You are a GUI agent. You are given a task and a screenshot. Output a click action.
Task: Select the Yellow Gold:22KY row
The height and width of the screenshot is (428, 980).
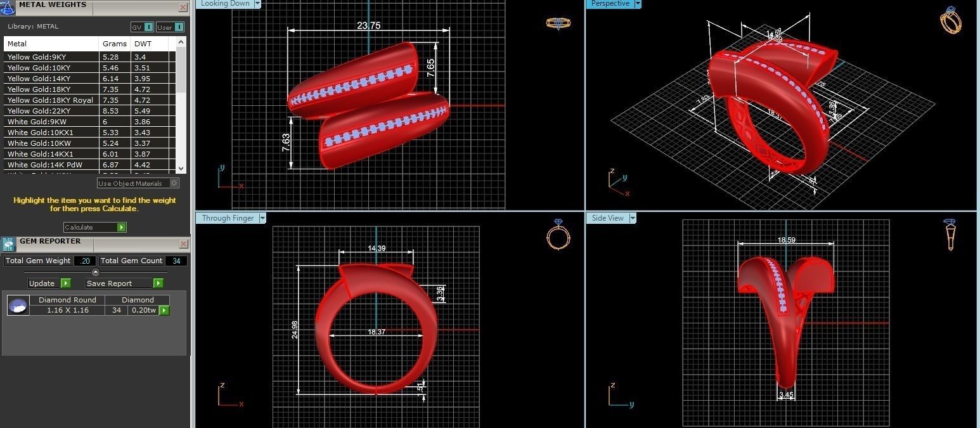(90, 111)
